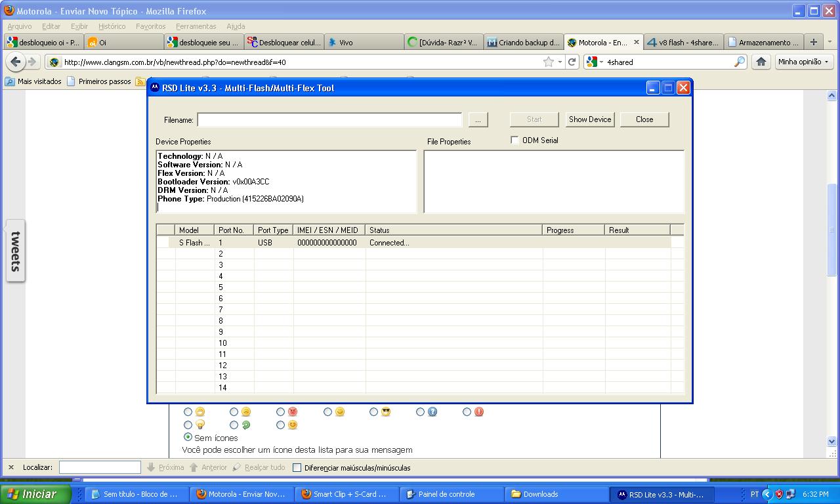
Task: Click the red shield tray icon
Action: (779, 494)
